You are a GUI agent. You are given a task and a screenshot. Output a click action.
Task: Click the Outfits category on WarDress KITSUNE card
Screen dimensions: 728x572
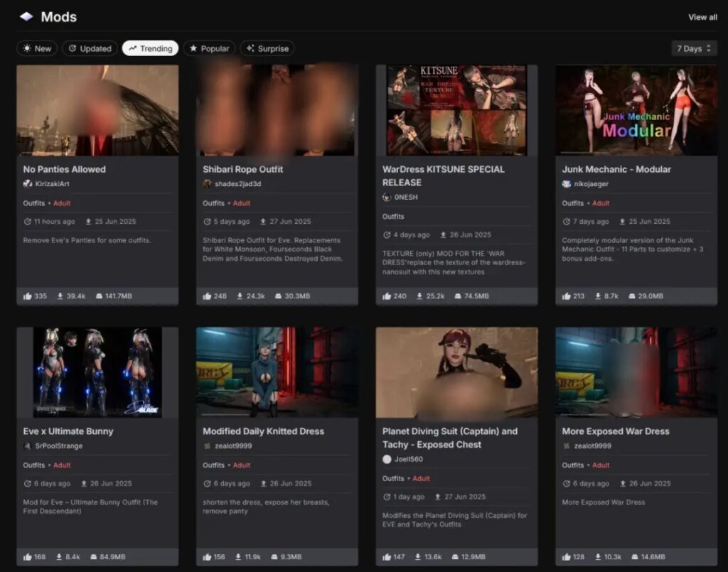[392, 216]
